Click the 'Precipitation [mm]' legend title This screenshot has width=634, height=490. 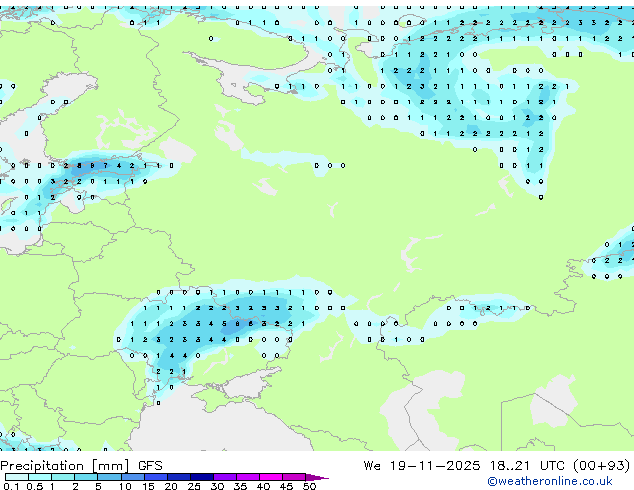(x=65, y=466)
